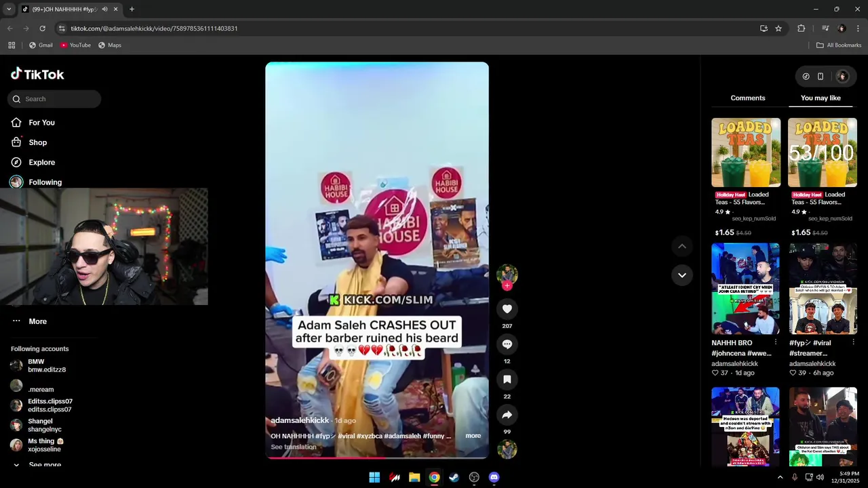Open Explore compass icon
This screenshot has height=488, width=868.
coord(16,162)
